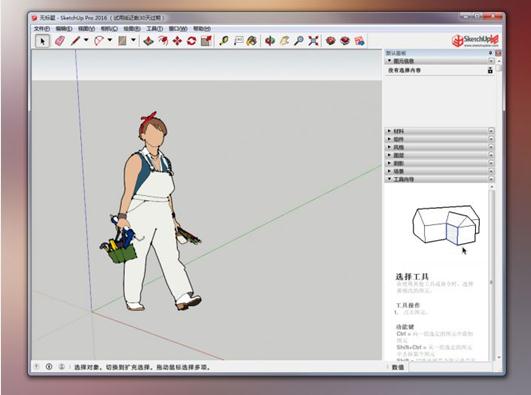Collapse the 工具向导 instructor panel
531x395 pixels.
click(x=389, y=179)
